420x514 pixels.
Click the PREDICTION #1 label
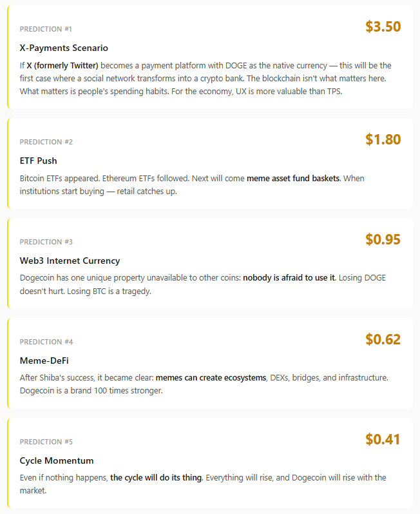[46, 29]
